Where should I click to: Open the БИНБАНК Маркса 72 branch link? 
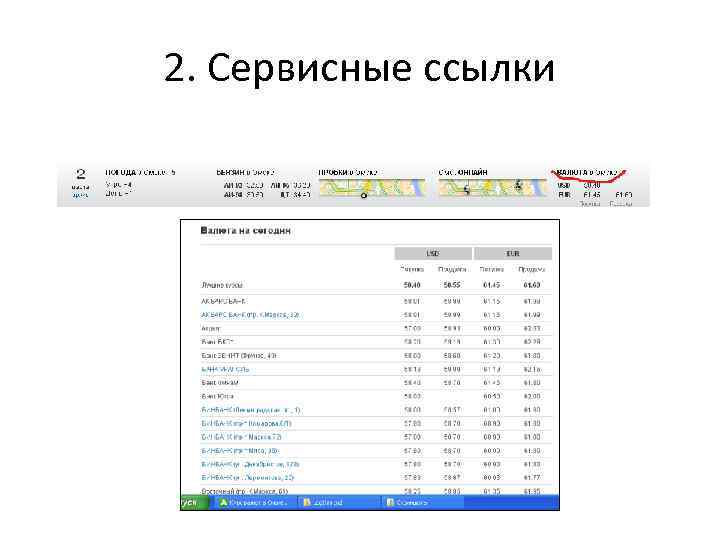[x=242, y=437]
